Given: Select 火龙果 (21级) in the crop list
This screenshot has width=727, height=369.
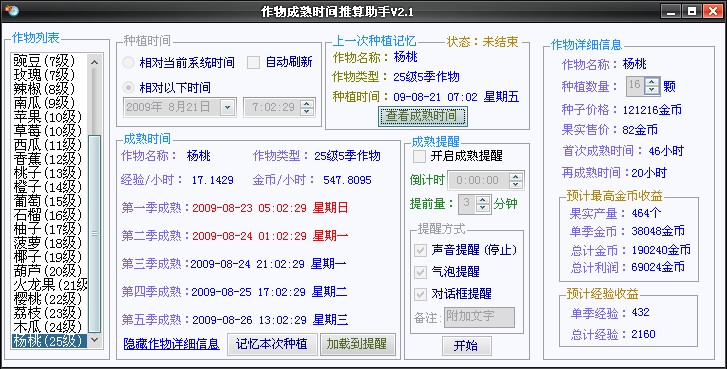Looking at the screenshot, I should coord(49,285).
